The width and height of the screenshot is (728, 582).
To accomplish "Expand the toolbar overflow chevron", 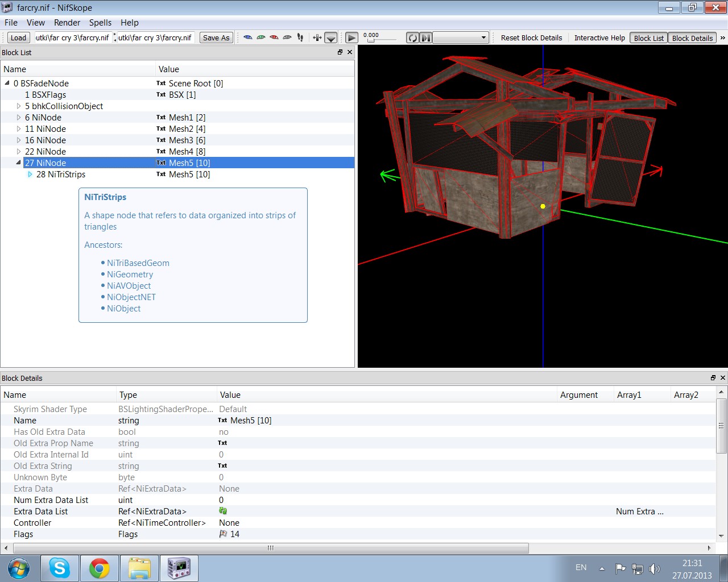I will click(x=723, y=38).
